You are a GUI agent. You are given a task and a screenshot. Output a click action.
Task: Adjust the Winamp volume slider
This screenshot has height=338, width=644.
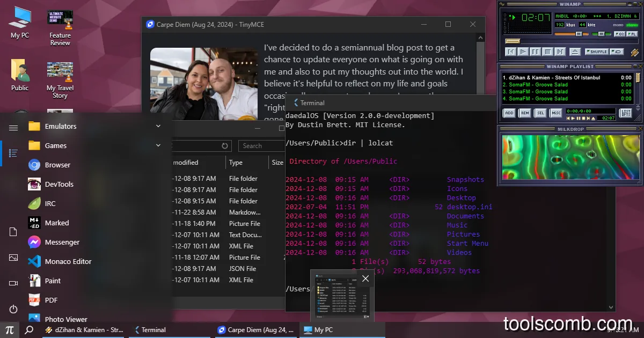pos(572,34)
